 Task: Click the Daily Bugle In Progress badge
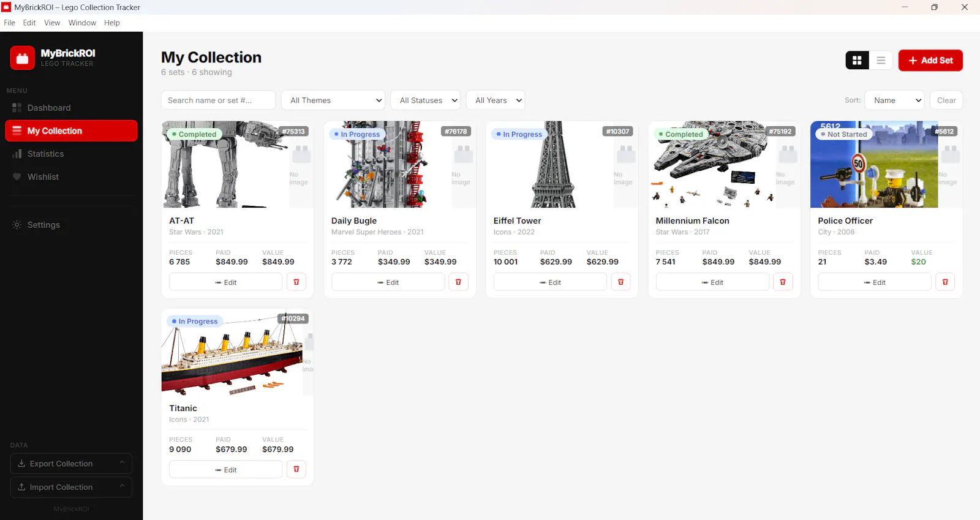356,134
